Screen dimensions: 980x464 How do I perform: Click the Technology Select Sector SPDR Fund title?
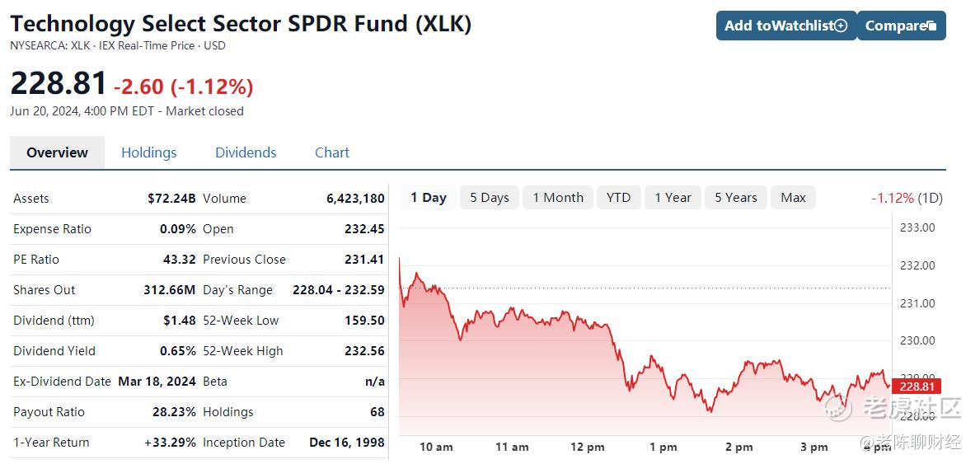click(241, 23)
